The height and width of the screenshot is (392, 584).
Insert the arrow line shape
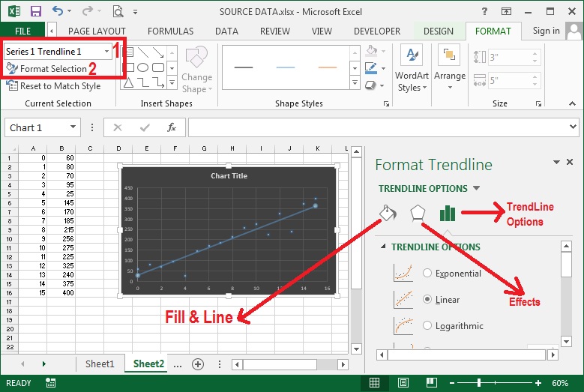pyautogui.click(x=158, y=52)
